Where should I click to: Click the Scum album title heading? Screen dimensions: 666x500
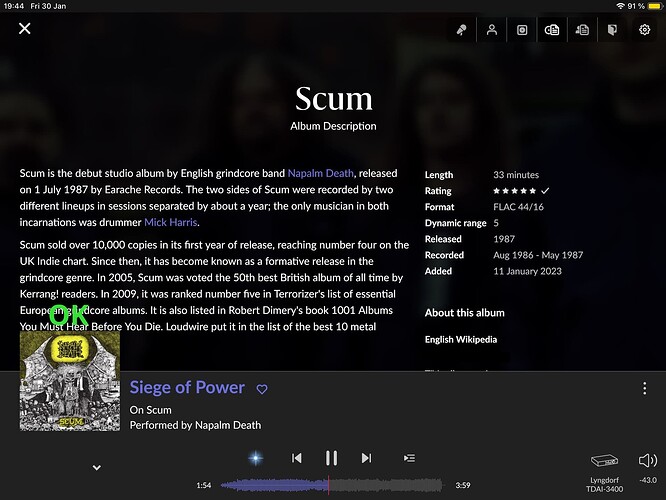click(334, 99)
